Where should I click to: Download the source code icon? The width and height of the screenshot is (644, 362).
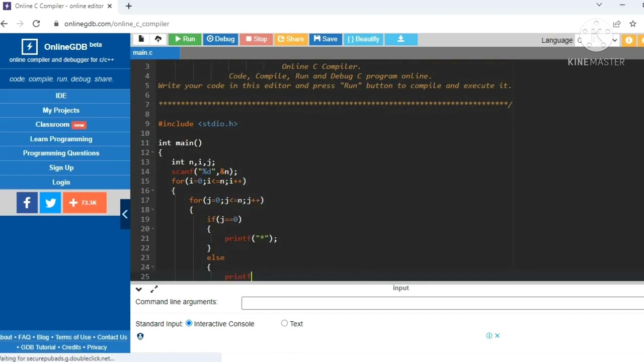click(401, 39)
